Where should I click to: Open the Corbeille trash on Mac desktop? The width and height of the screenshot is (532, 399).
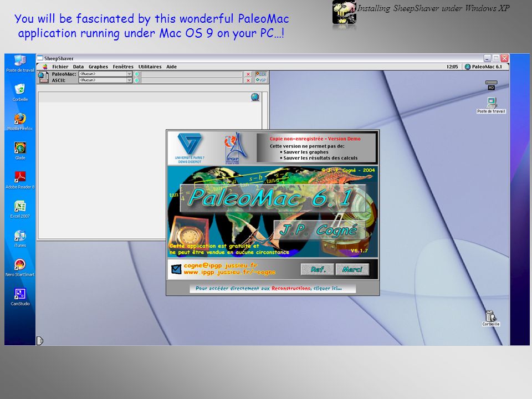[x=490, y=318]
